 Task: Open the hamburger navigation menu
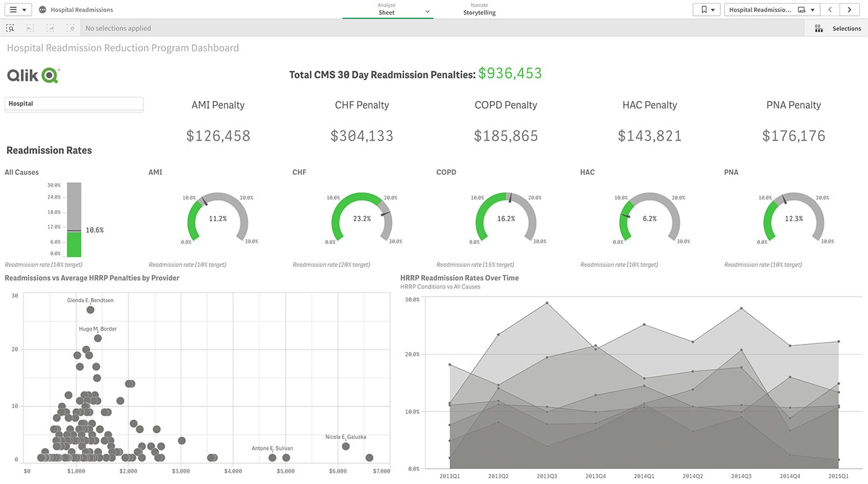(18, 9)
